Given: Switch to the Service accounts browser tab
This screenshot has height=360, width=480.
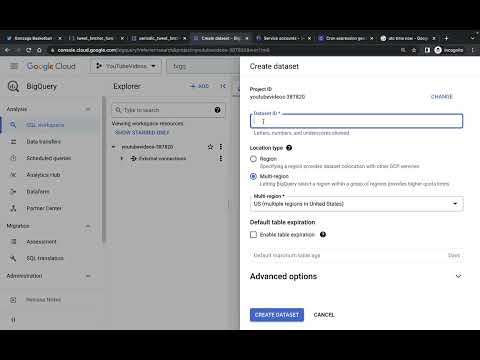Looking at the screenshot, I should [x=283, y=38].
